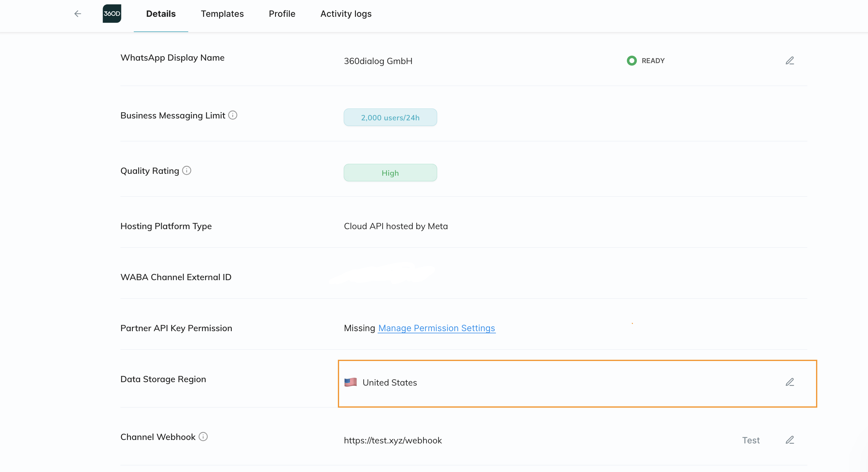Screen dimensions: 868x472
Task: Click info icon next to Quality Rating
Action: click(187, 170)
